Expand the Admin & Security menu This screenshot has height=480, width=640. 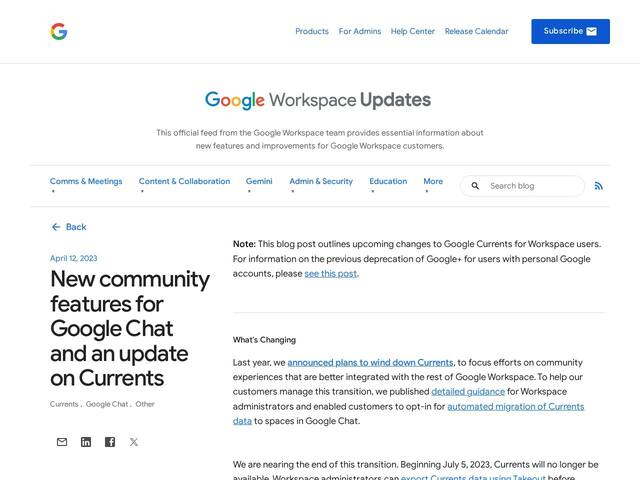click(321, 181)
